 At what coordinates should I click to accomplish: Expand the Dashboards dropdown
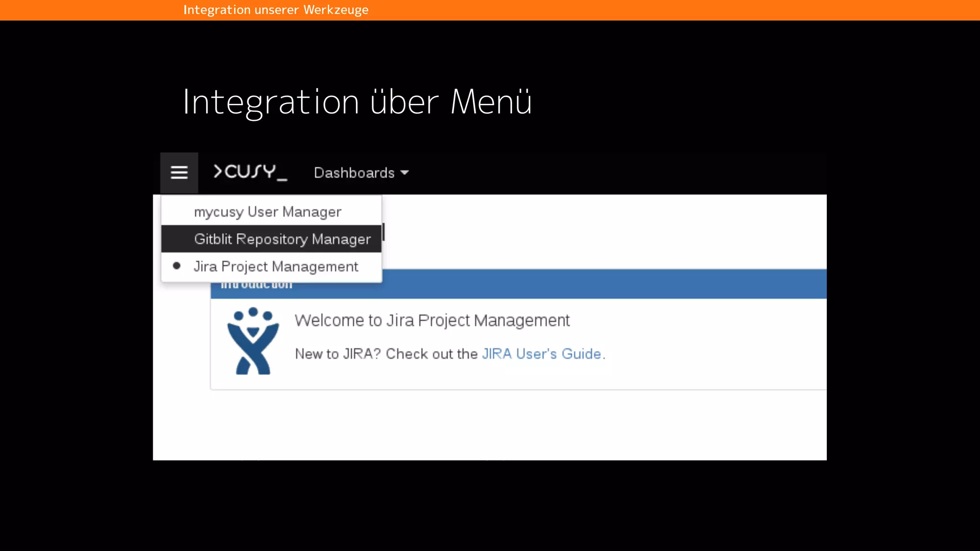[361, 173]
